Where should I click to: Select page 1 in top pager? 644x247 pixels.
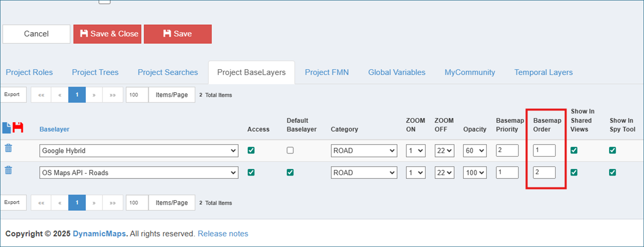tap(77, 95)
